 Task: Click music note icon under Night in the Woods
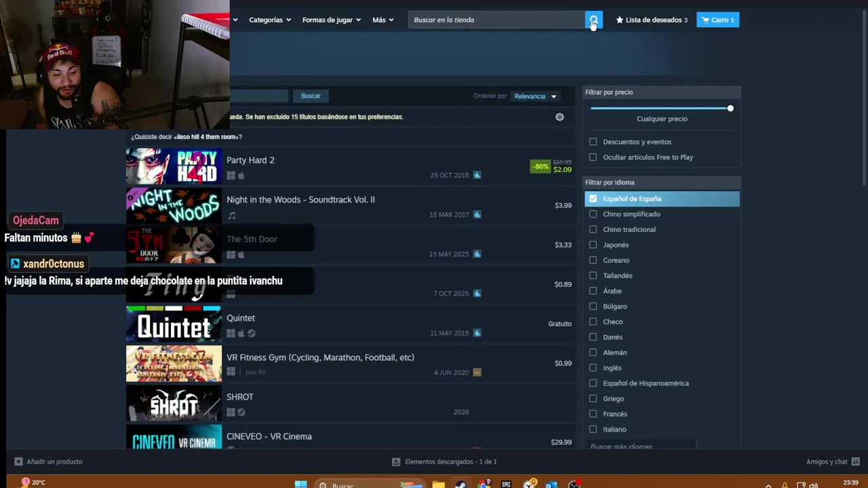(x=231, y=216)
